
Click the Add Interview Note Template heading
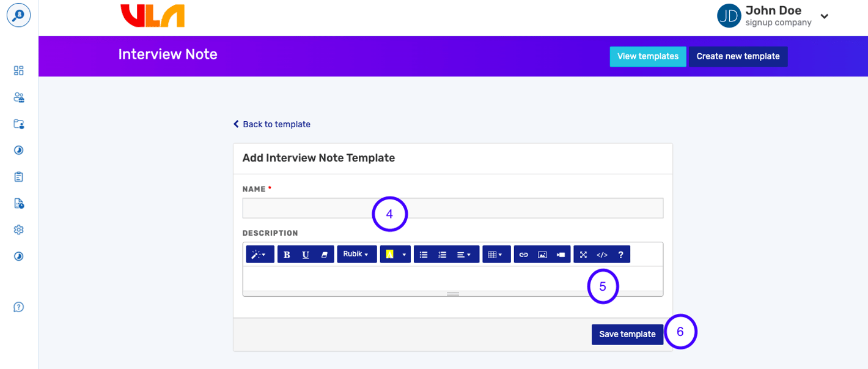coord(319,158)
